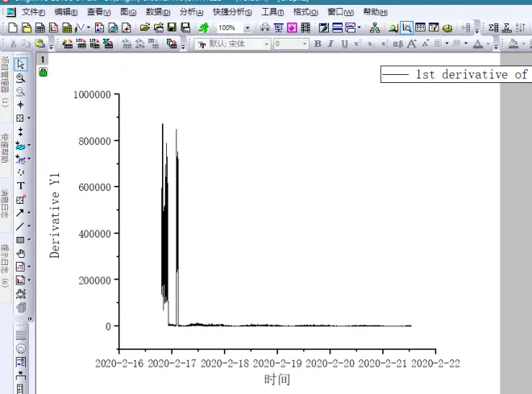Click the Slide Show of Graphs icon
This screenshot has height=394, width=532.
(279, 27)
